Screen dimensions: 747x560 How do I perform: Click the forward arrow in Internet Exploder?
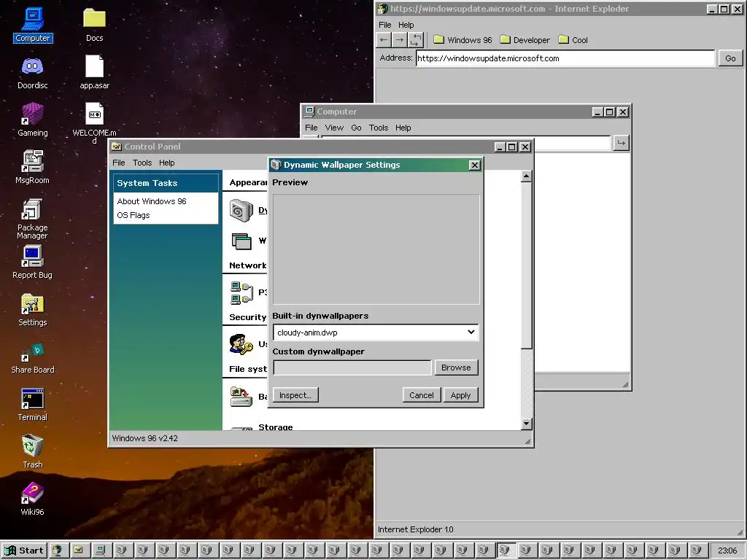pyautogui.click(x=399, y=40)
